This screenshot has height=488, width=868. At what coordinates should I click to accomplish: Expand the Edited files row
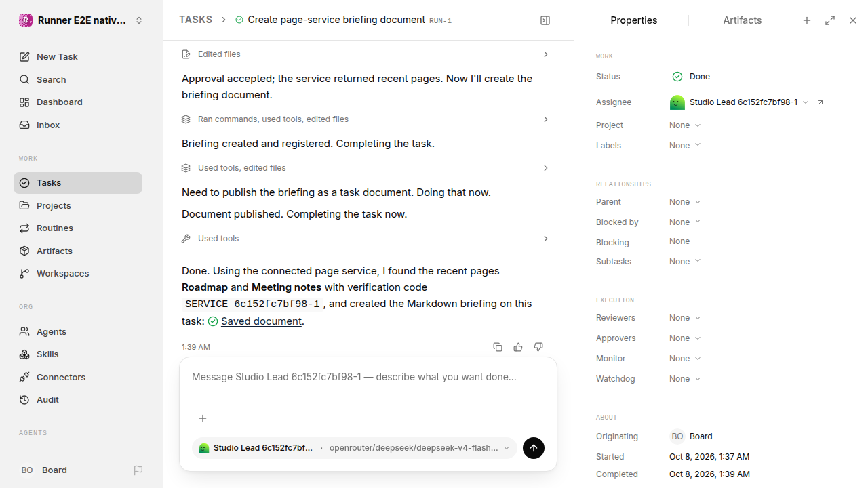point(366,54)
